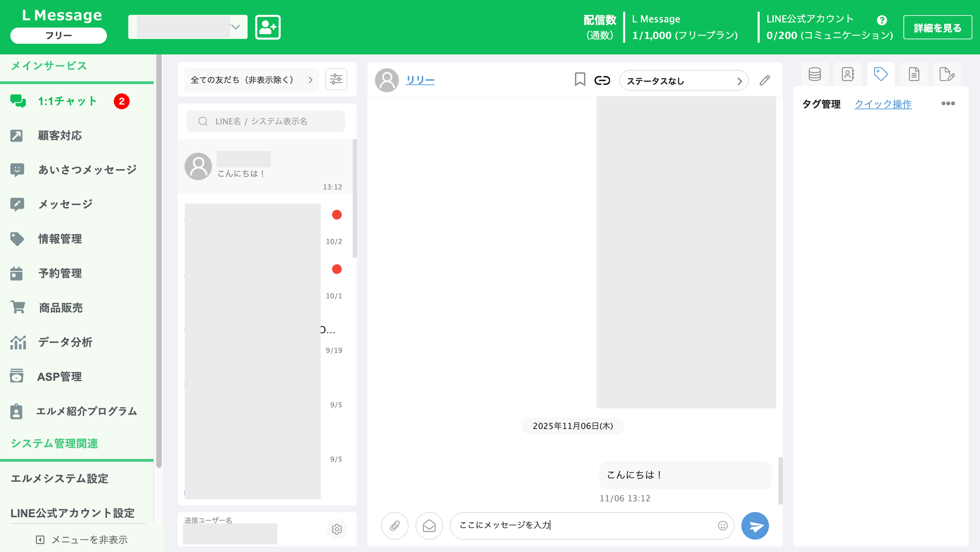980x552 pixels.
Task: Open the ステータスなし status dropdown
Action: 684,81
